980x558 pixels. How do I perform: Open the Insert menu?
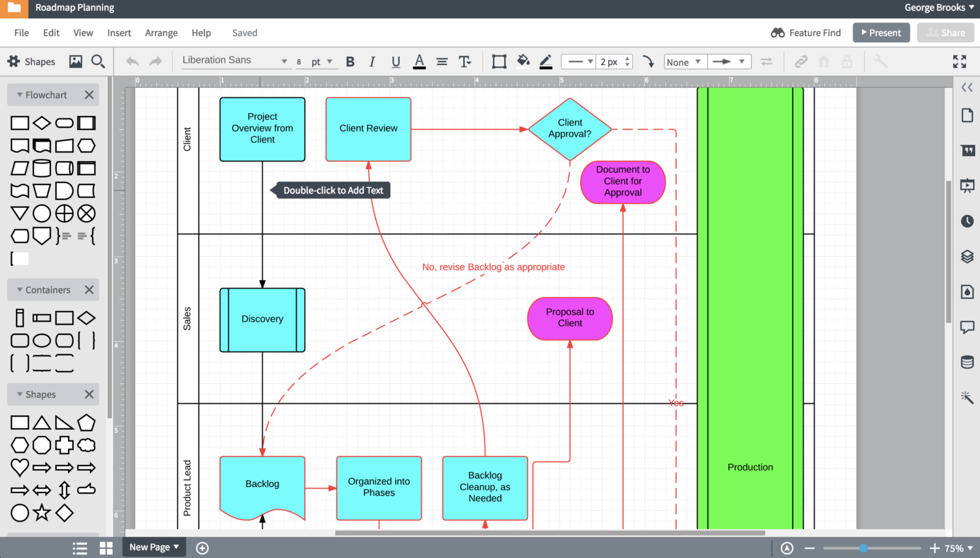[119, 33]
